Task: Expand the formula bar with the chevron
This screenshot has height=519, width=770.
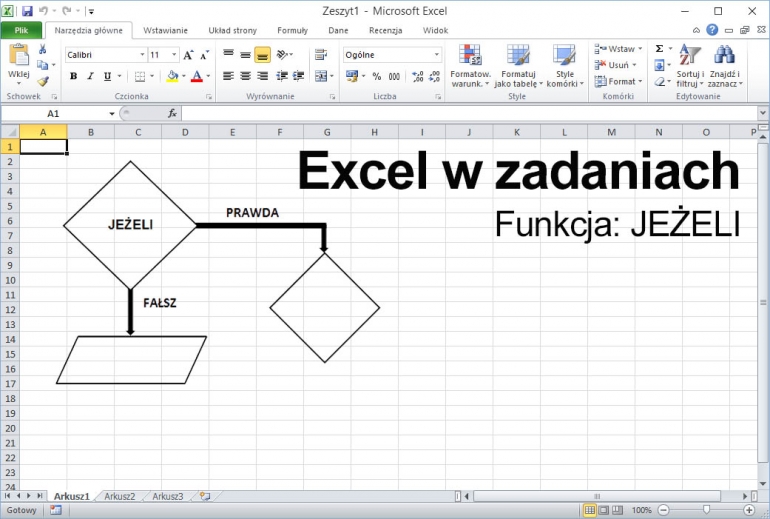Action: pos(763,113)
